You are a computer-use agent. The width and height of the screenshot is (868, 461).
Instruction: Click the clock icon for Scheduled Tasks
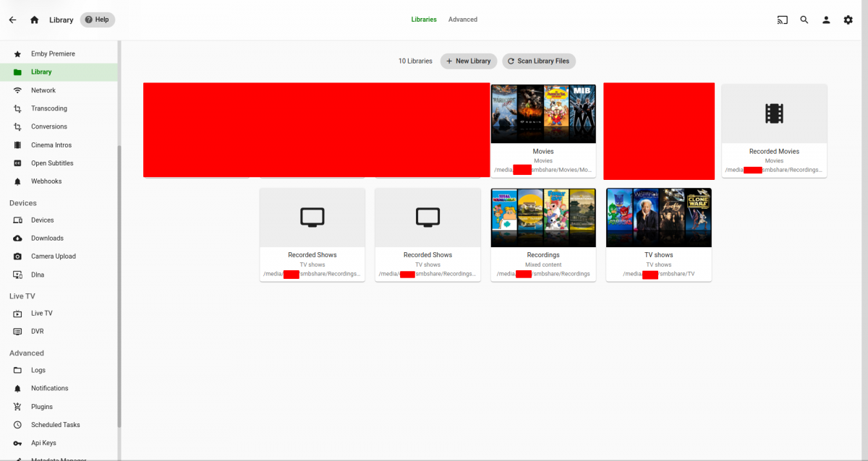(x=17, y=425)
